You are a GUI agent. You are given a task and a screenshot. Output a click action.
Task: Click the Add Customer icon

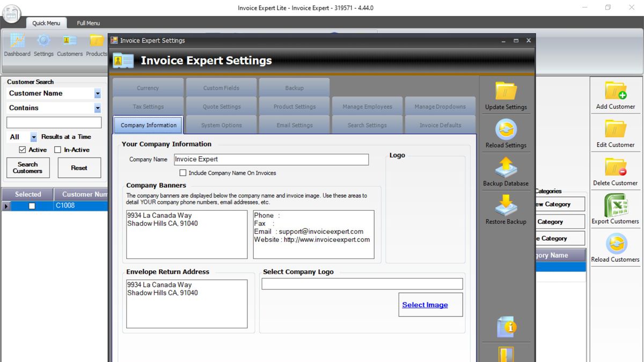point(616,91)
